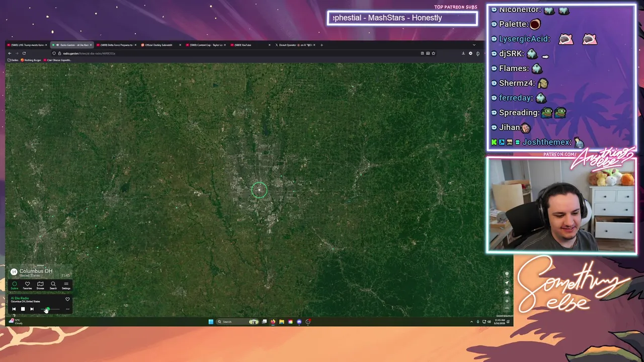Switch to Content Cop - Taylor tab
This screenshot has width=644, height=362.
[x=206, y=45]
